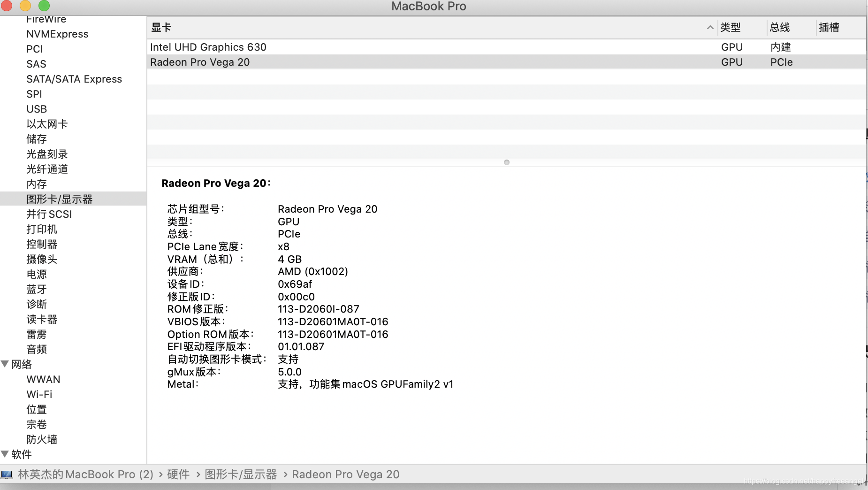
Task: Click the PCIe Lane width value x8
Action: [x=283, y=247]
